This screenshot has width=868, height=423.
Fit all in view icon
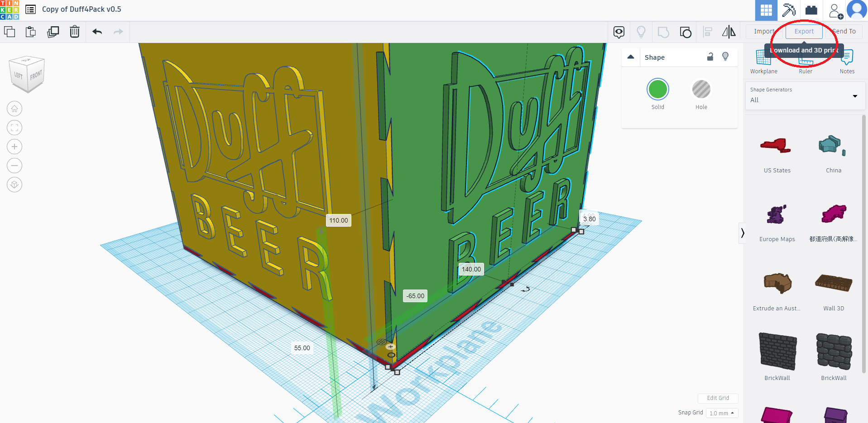pyautogui.click(x=14, y=128)
